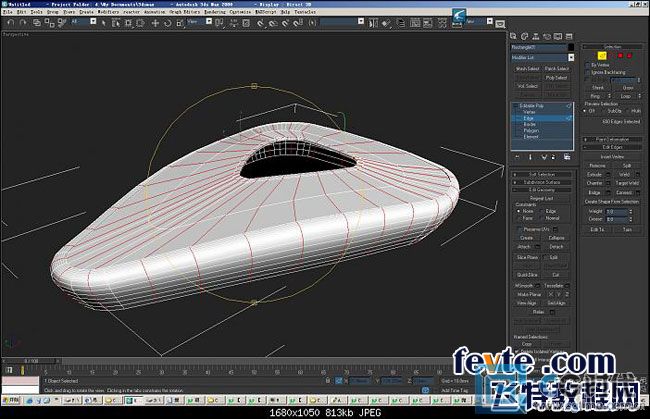Toggle the Ignore Backfacing checkbox
Screen dimensions: 650x419
587,72
